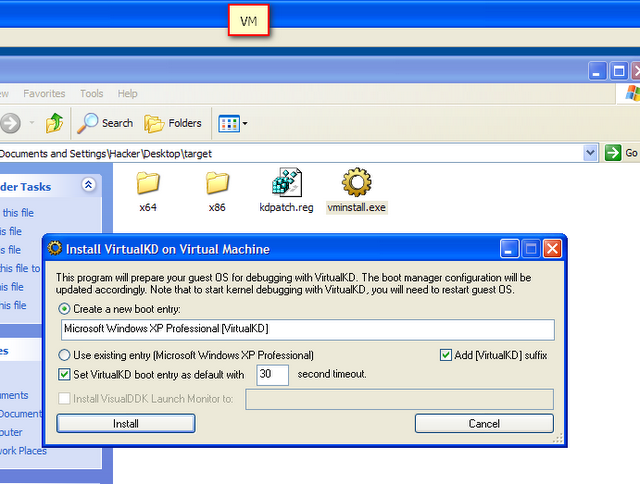
Task: Minimize the Install VirtualKD dialog
Action: (x=509, y=249)
